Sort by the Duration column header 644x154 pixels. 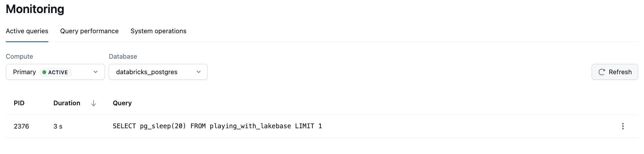click(x=67, y=103)
